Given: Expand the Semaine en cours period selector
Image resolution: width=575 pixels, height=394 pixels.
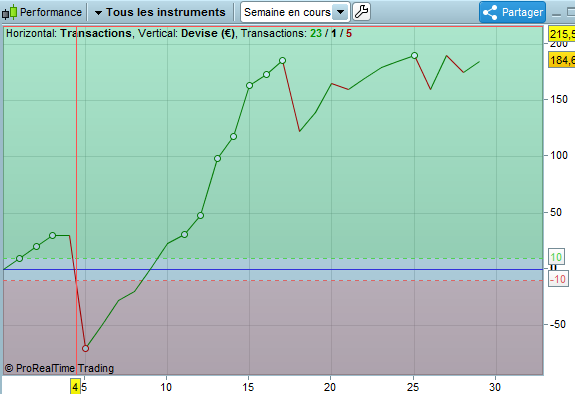Looking at the screenshot, I should tap(295, 12).
